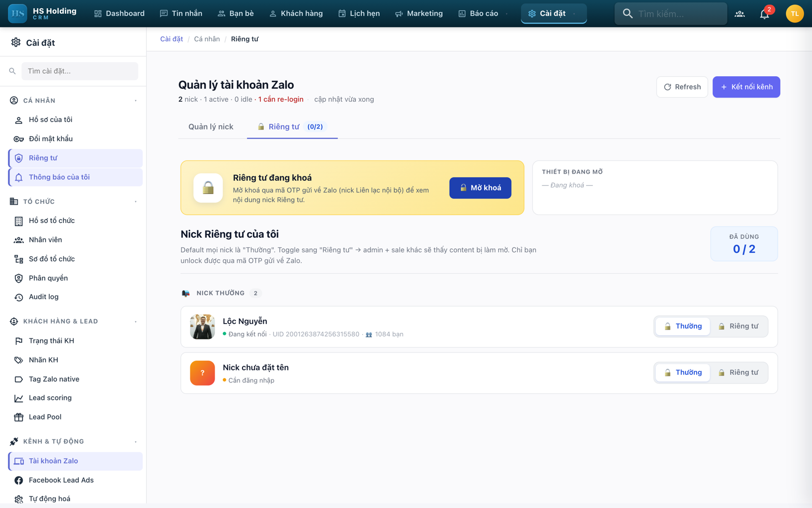The height and width of the screenshot is (508, 812).
Task: Click the Cần đăng nhập status text
Action: click(x=251, y=380)
